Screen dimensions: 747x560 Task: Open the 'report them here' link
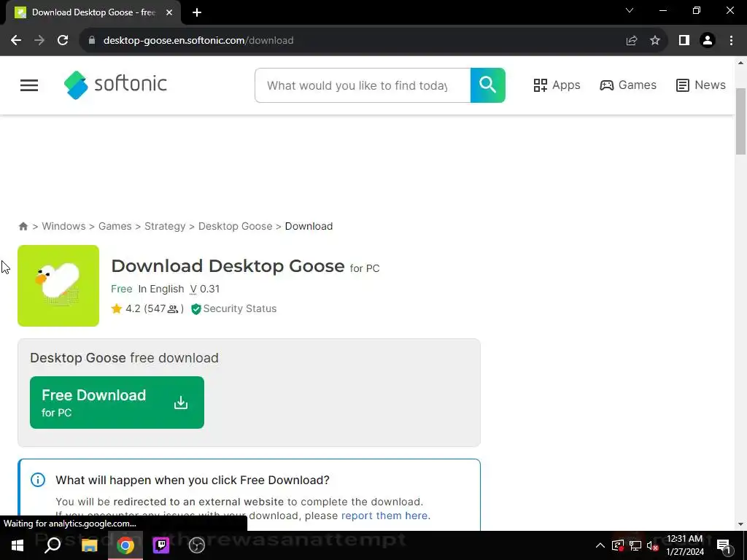(384, 516)
